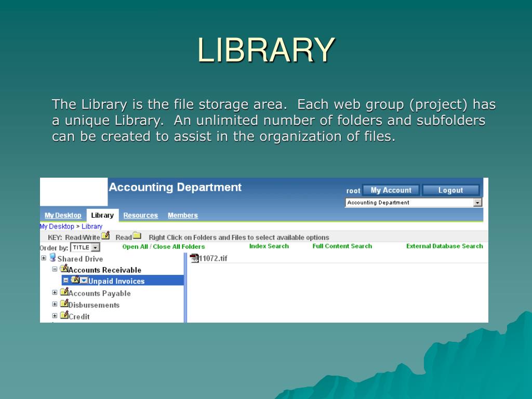The image size is (532, 399).
Task: Expand the Accounts Payable folder
Action: click(55, 292)
